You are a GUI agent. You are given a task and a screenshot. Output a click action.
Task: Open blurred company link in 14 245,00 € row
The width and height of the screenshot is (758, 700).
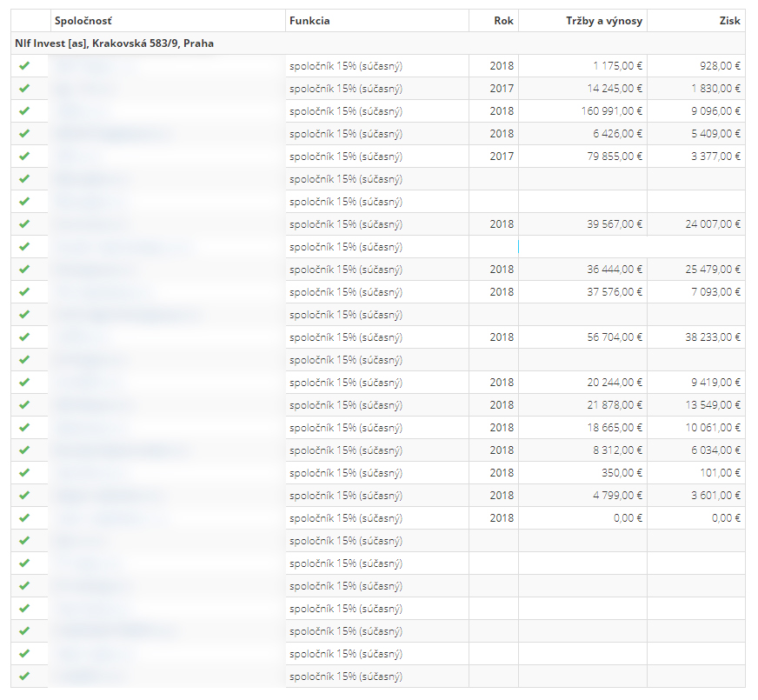pos(83,89)
